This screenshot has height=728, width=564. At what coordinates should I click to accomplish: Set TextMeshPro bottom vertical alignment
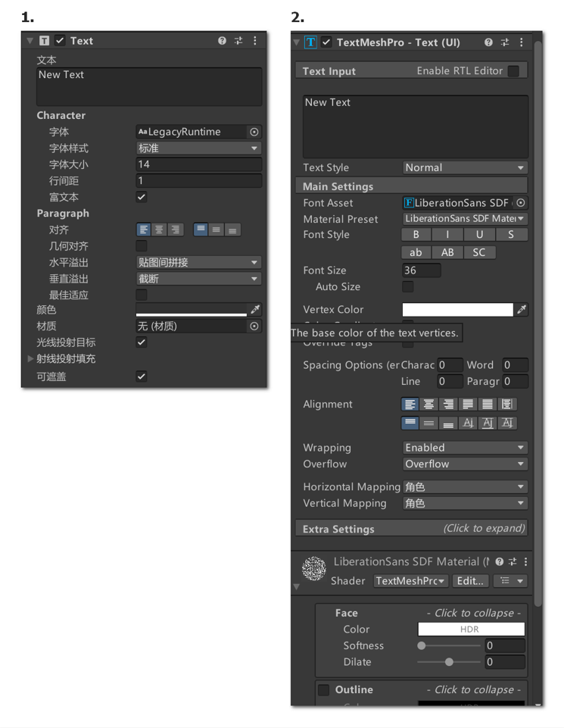(448, 423)
